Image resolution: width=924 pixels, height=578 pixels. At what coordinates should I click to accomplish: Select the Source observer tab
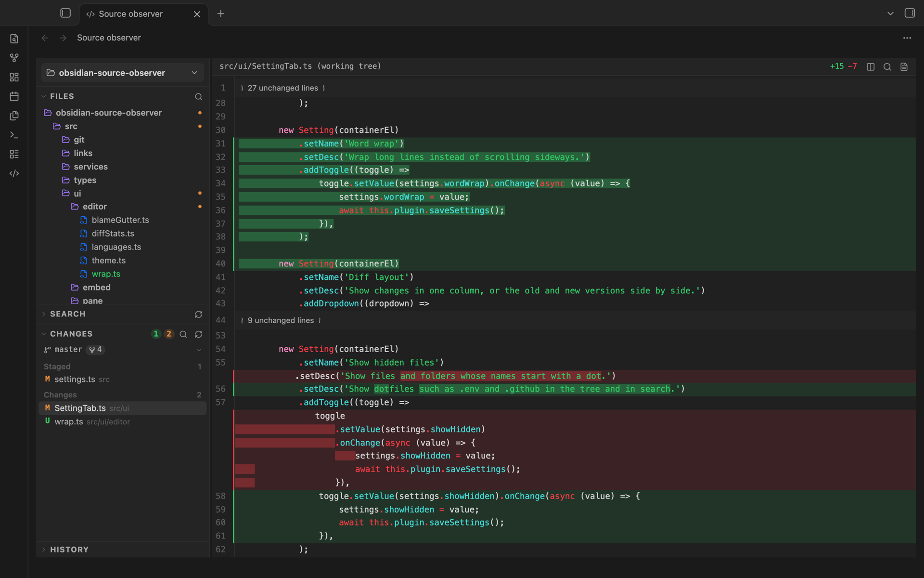click(143, 14)
